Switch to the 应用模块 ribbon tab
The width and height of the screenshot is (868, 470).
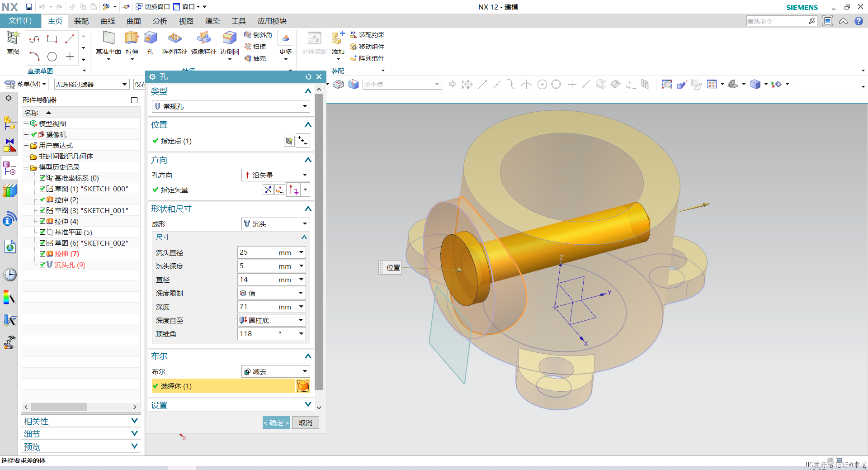tap(272, 21)
